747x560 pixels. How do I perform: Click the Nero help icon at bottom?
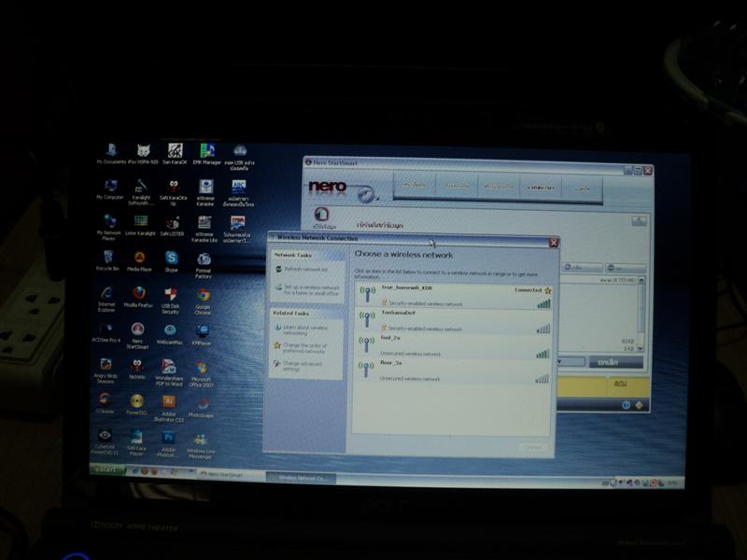click(626, 405)
